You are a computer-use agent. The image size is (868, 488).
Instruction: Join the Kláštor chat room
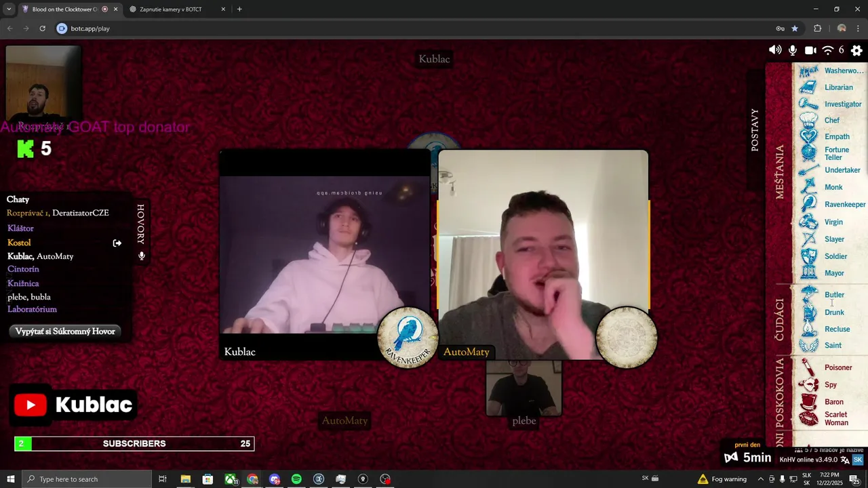(20, 228)
